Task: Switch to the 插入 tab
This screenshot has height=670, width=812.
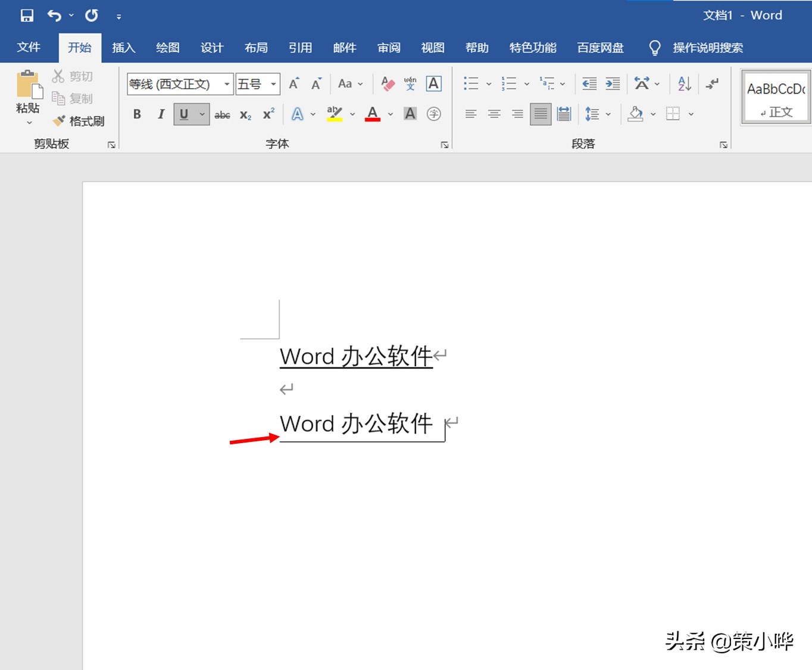Action: tap(124, 48)
